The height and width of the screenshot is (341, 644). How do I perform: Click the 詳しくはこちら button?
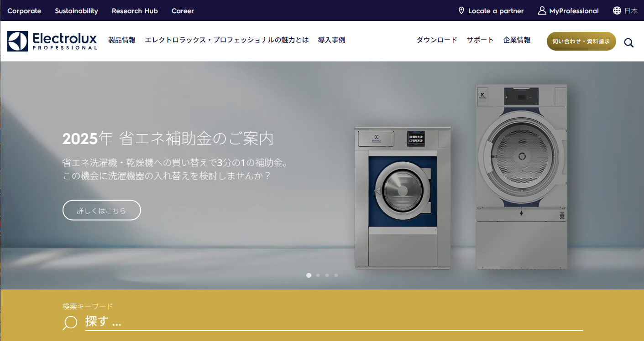[102, 210]
